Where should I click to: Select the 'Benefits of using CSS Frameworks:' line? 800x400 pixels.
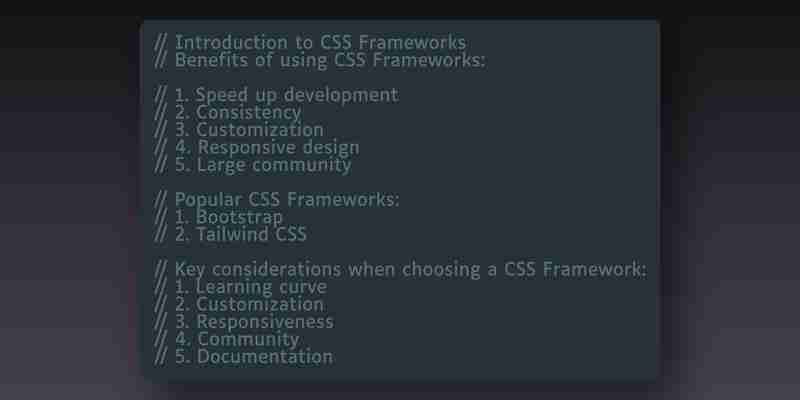pos(319,60)
